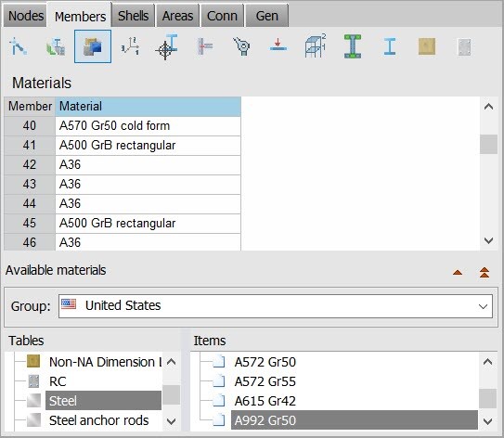Click material cell for member 42
The image size is (504, 438).
tap(148, 165)
